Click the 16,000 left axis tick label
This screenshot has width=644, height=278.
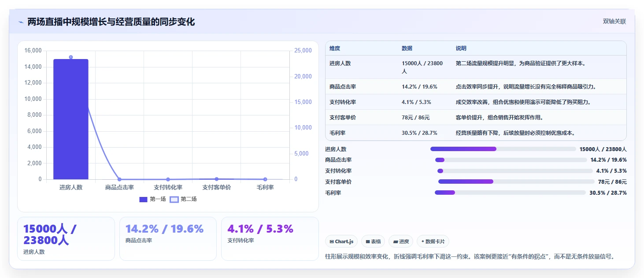click(33, 51)
